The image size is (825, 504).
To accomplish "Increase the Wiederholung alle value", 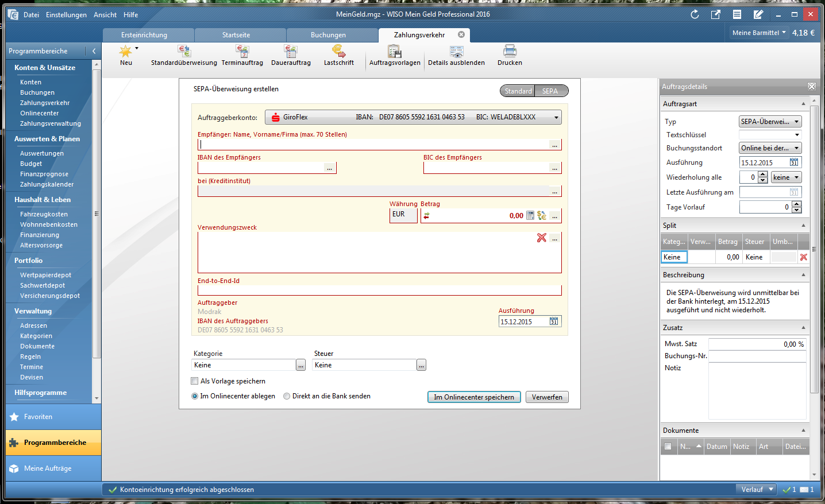I will point(762,175).
